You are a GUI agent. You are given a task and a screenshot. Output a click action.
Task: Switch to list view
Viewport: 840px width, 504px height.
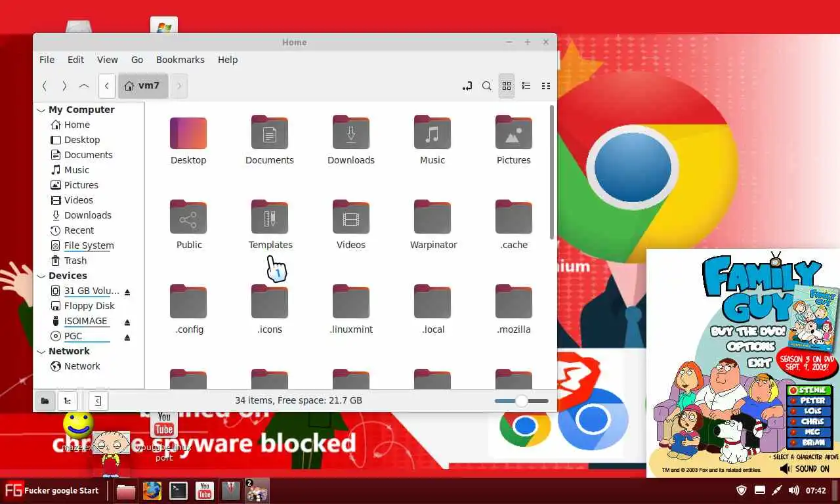click(x=526, y=86)
